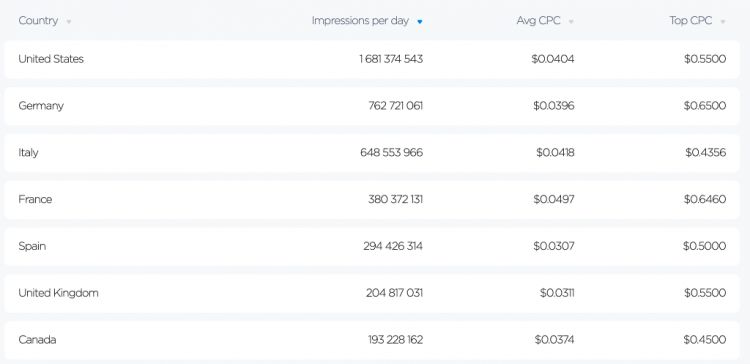Select the United Kingdom row
The height and width of the screenshot is (364, 750).
click(x=372, y=293)
